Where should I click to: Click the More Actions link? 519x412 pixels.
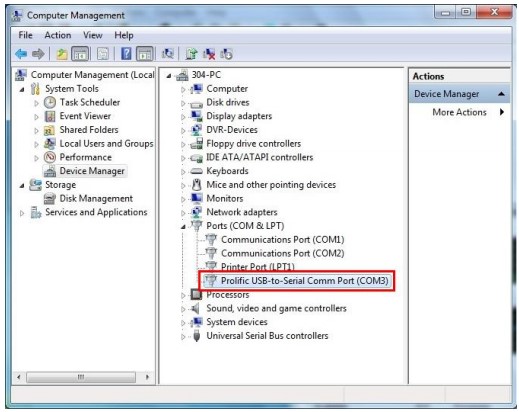pyautogui.click(x=459, y=112)
